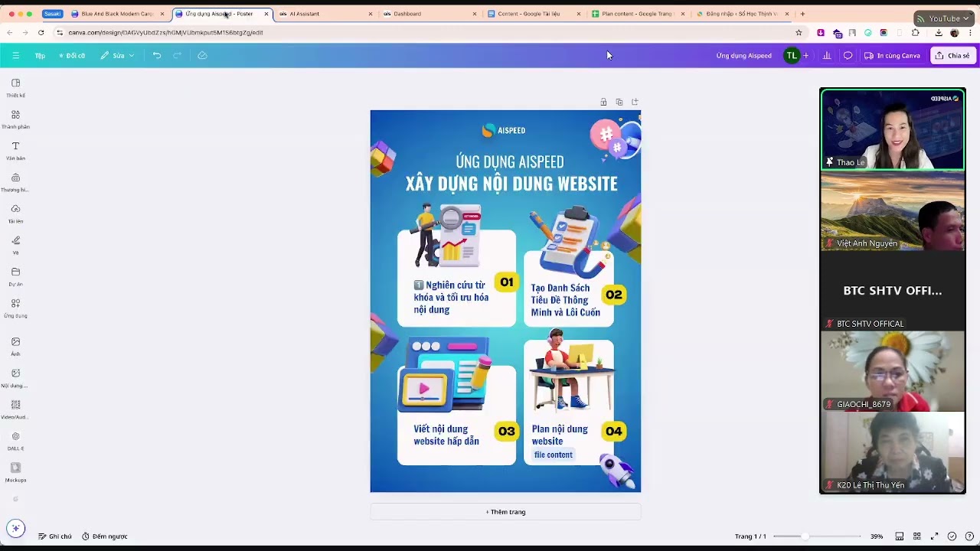Open the Video/Audio sidebar app
Screen dimensions: 980x551
tap(15, 409)
